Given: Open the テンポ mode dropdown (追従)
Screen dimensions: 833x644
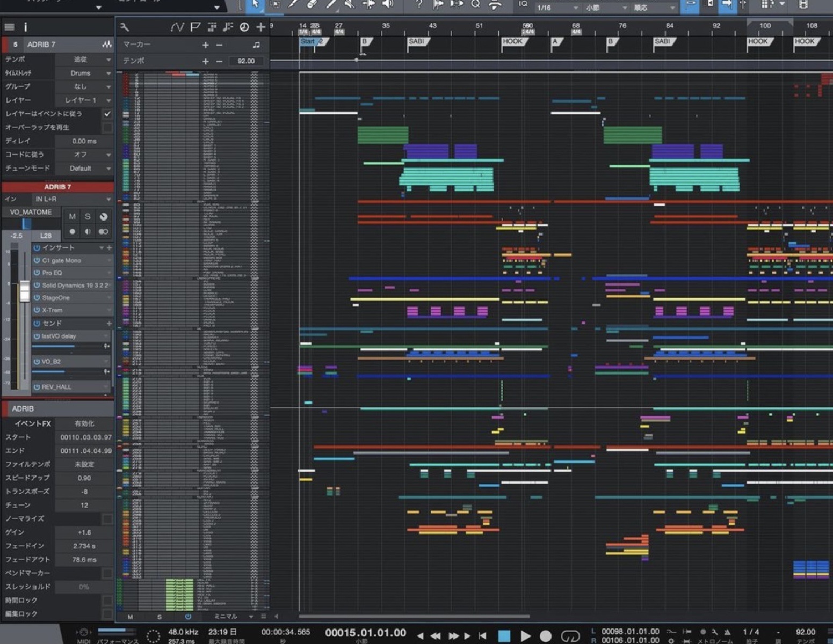Looking at the screenshot, I should click(84, 60).
